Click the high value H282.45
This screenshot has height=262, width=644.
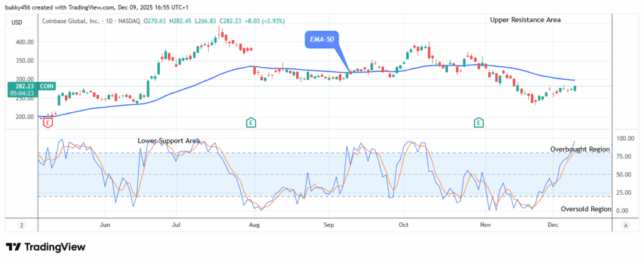click(x=180, y=20)
